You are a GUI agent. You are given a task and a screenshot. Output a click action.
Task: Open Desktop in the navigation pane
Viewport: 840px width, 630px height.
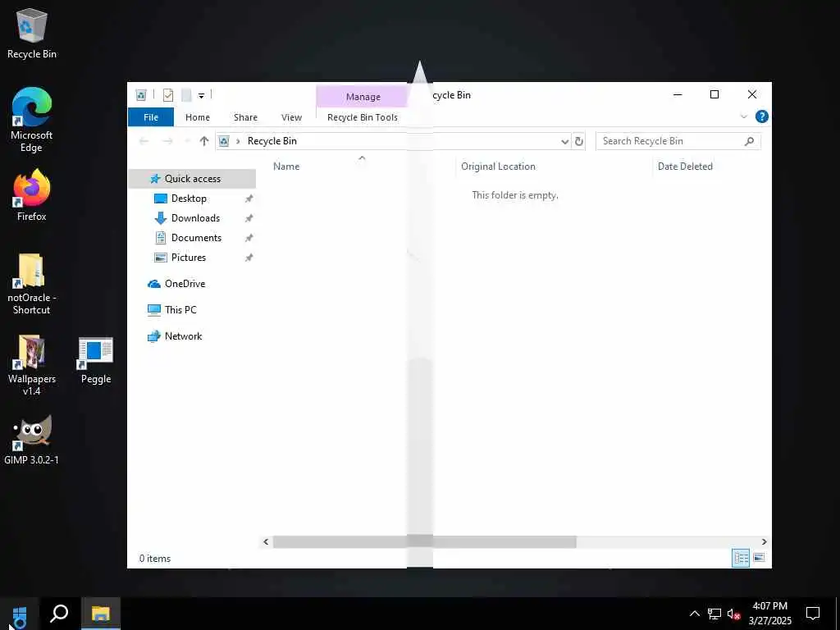pos(189,199)
